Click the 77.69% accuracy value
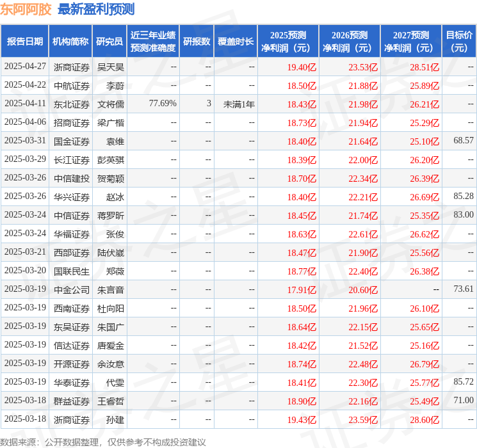The image size is (477, 448). (x=163, y=104)
